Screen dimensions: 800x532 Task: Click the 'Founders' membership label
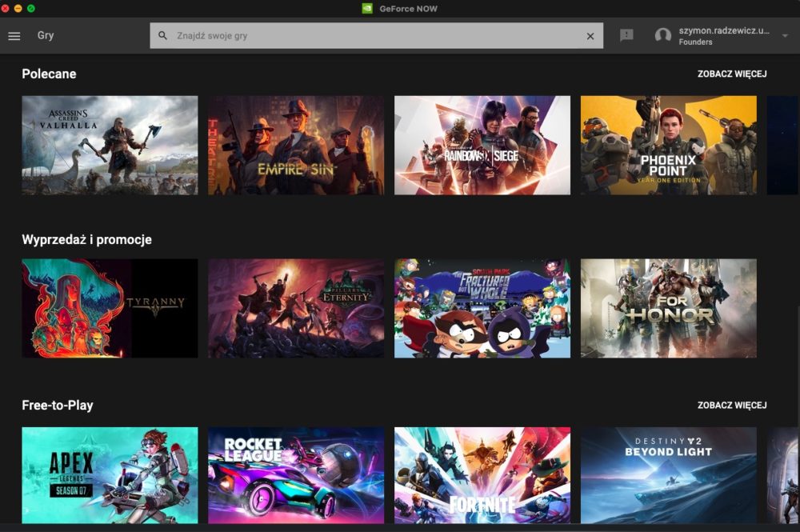point(695,42)
